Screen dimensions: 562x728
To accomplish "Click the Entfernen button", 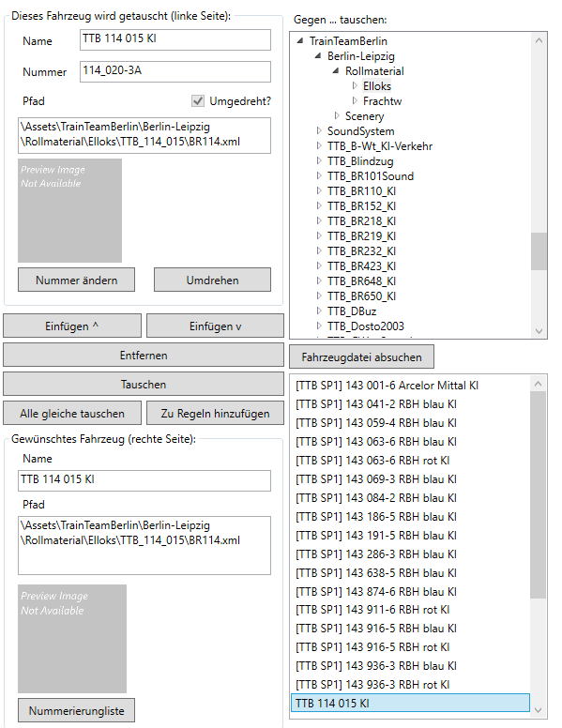I will click(144, 356).
